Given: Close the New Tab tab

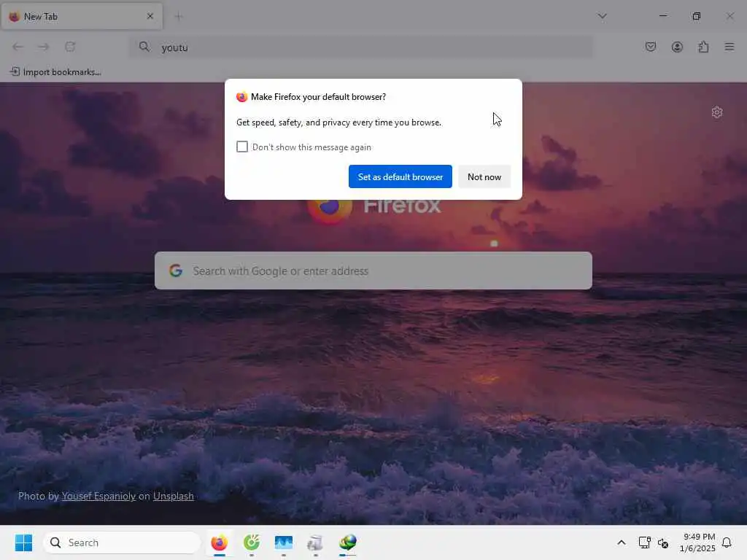Looking at the screenshot, I should tap(150, 16).
